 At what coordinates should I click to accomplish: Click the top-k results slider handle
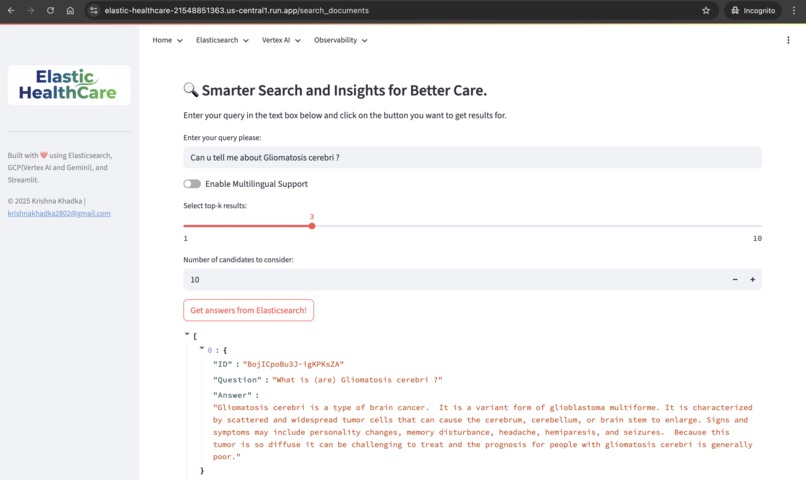click(x=312, y=226)
